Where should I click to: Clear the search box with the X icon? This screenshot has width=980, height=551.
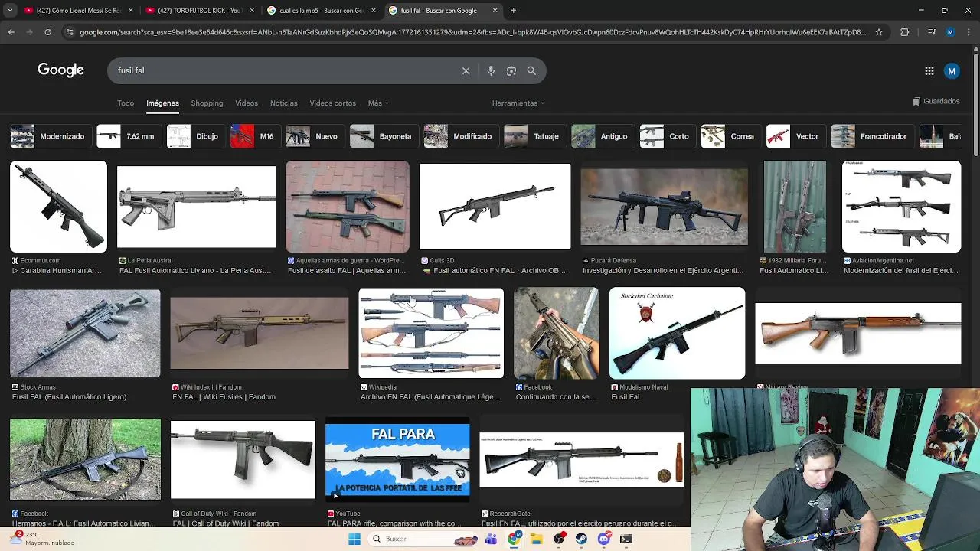pyautogui.click(x=465, y=70)
